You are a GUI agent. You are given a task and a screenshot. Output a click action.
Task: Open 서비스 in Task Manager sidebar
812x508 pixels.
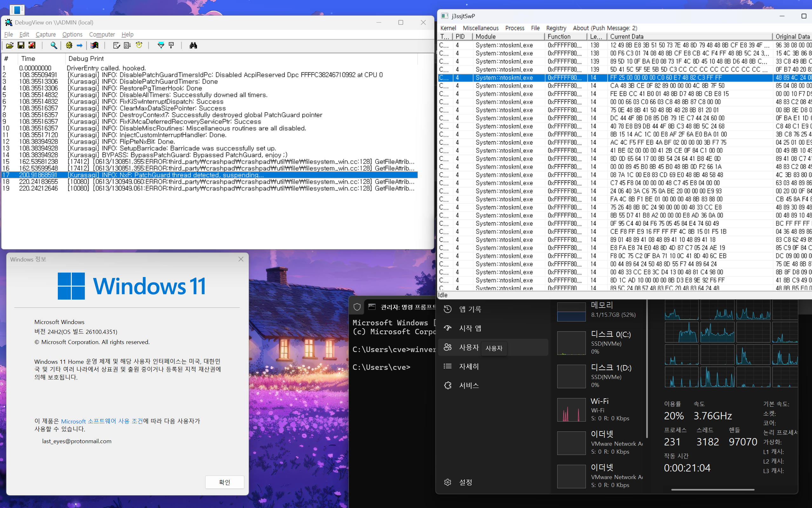[493, 386]
